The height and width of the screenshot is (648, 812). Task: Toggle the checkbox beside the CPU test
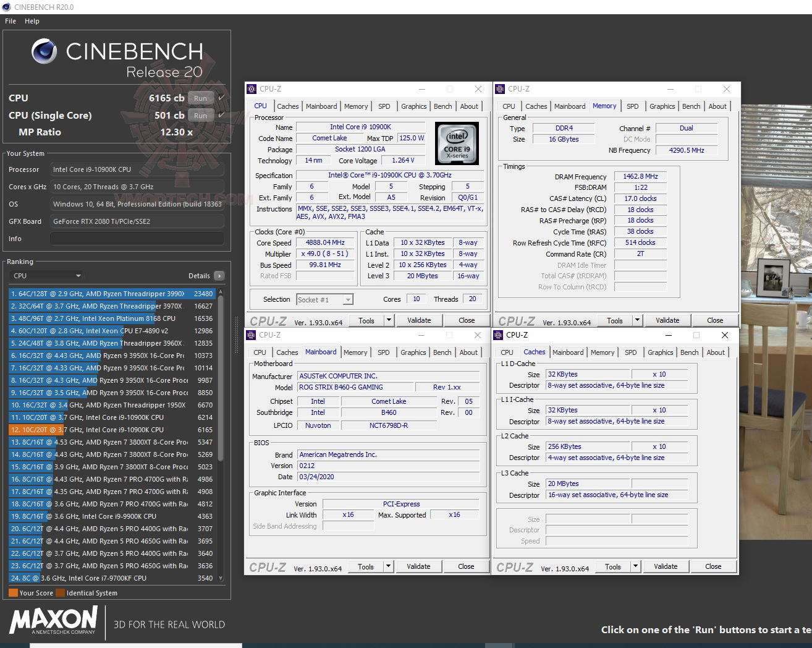pyautogui.click(x=221, y=98)
